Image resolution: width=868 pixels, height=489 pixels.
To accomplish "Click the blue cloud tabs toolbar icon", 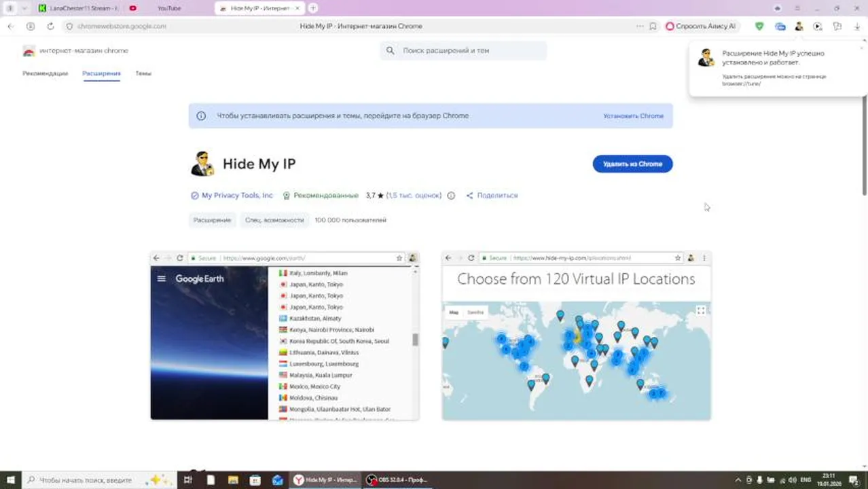I will (x=780, y=26).
